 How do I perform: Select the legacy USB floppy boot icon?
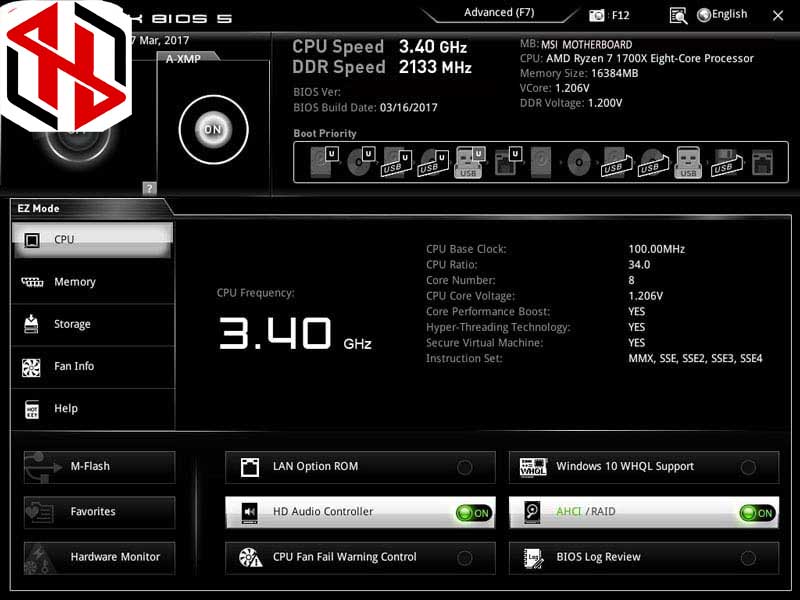pos(727,163)
